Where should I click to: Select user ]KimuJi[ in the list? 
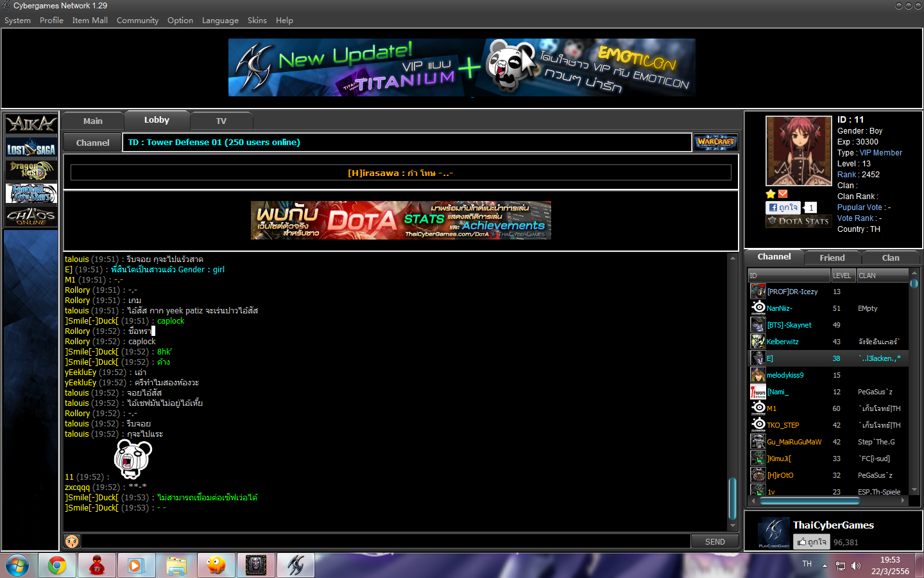pos(829,459)
